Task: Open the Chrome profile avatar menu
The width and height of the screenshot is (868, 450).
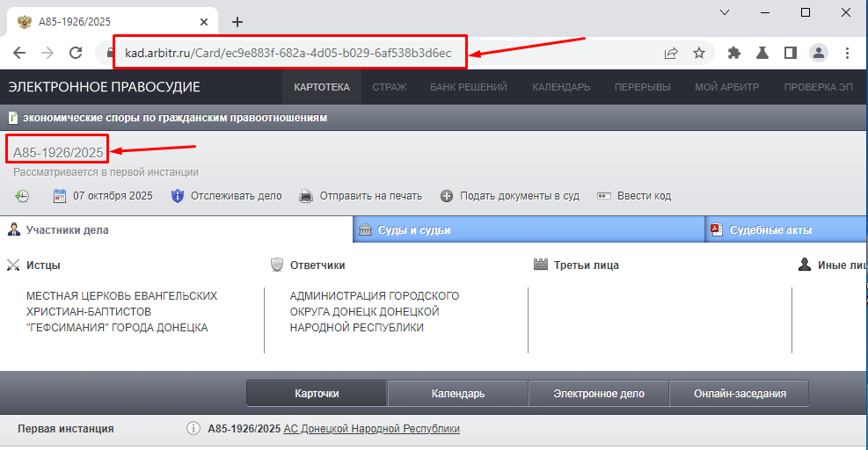Action: point(819,53)
